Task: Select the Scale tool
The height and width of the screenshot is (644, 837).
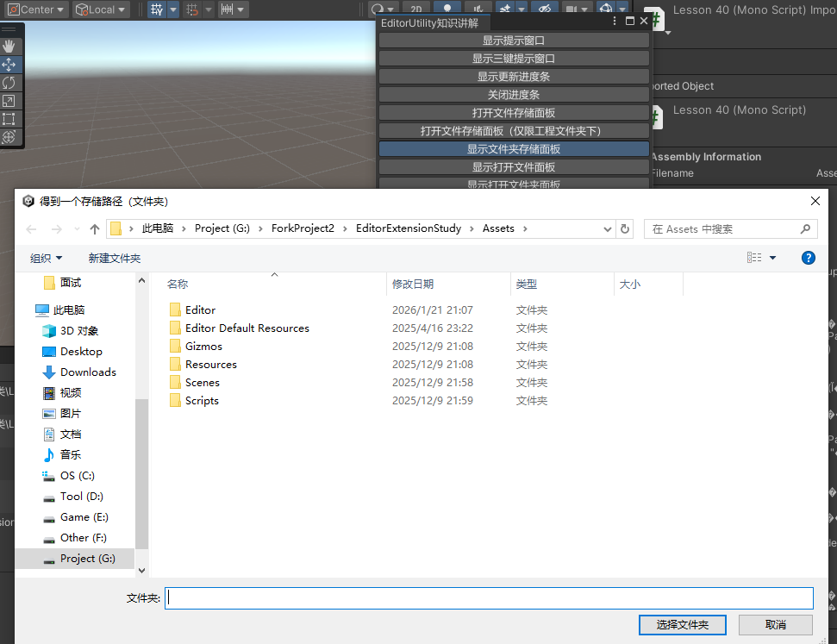Action: point(9,101)
